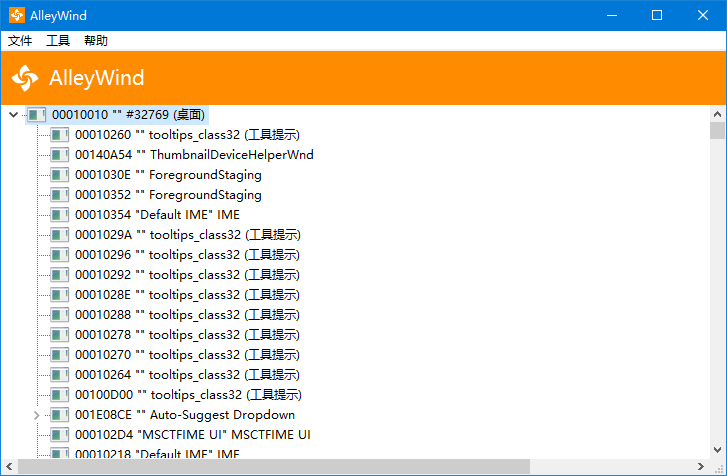Close the AlleyWind window
The image size is (727, 476).
tap(703, 15)
